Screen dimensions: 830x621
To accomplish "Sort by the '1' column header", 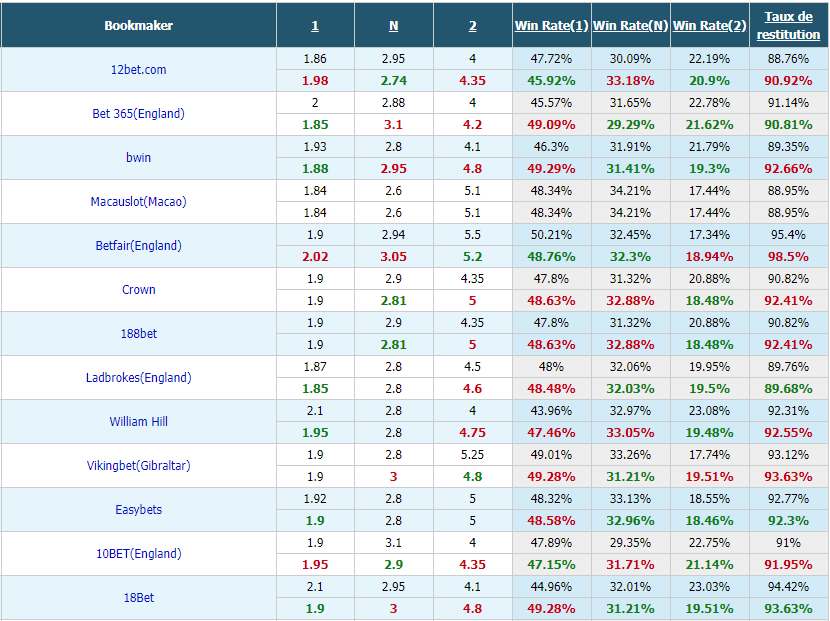I will [315, 25].
